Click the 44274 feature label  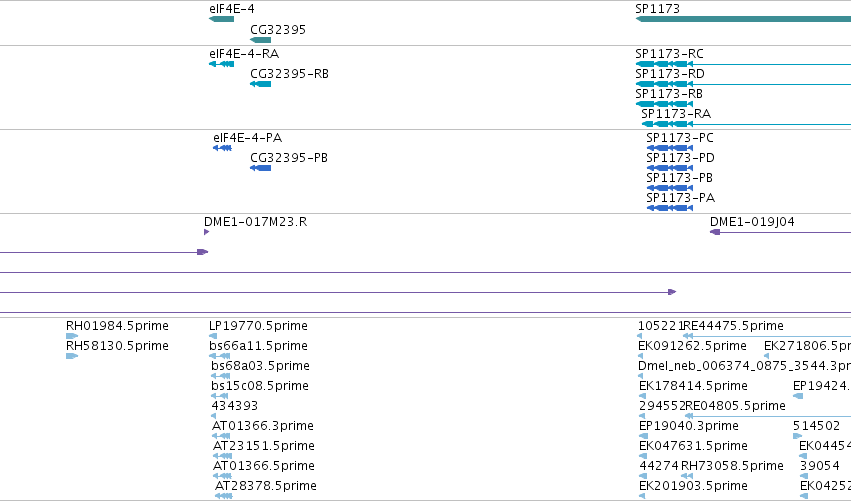coord(659,466)
